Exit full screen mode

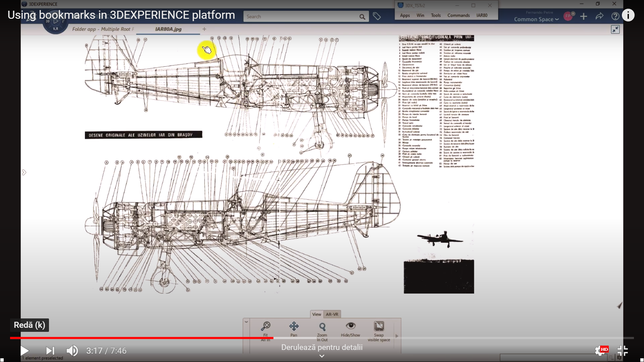623,351
